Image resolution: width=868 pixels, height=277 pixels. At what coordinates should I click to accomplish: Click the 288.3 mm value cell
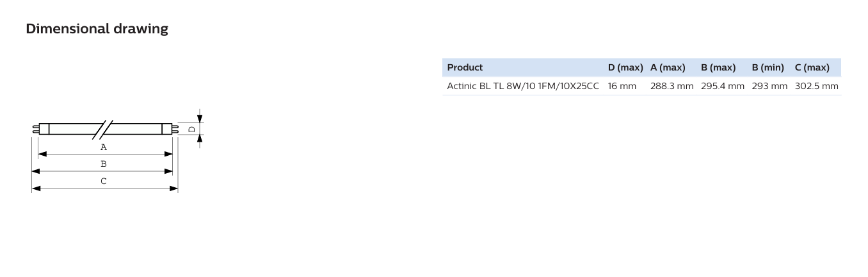[672, 86]
